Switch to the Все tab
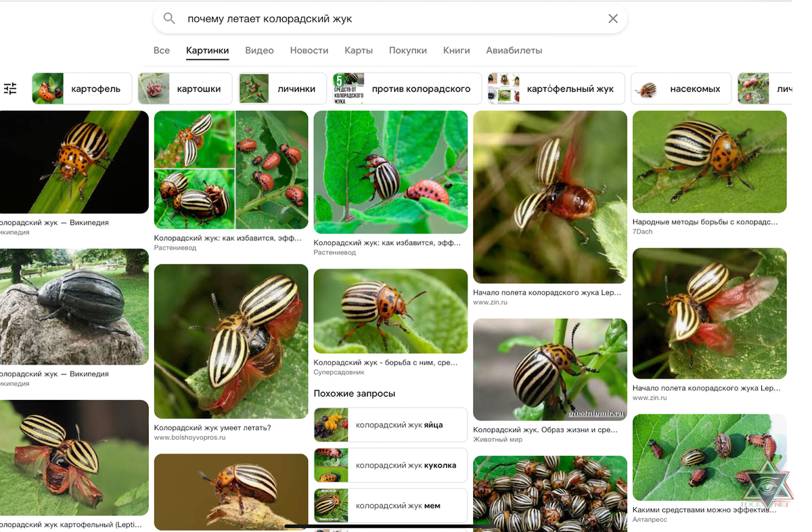The image size is (812, 532). tap(162, 50)
